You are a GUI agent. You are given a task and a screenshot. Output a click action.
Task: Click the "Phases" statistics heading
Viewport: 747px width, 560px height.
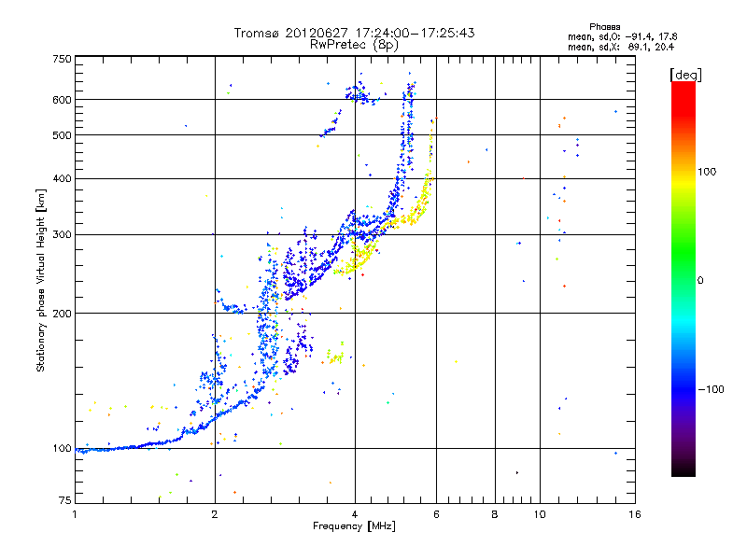point(604,27)
